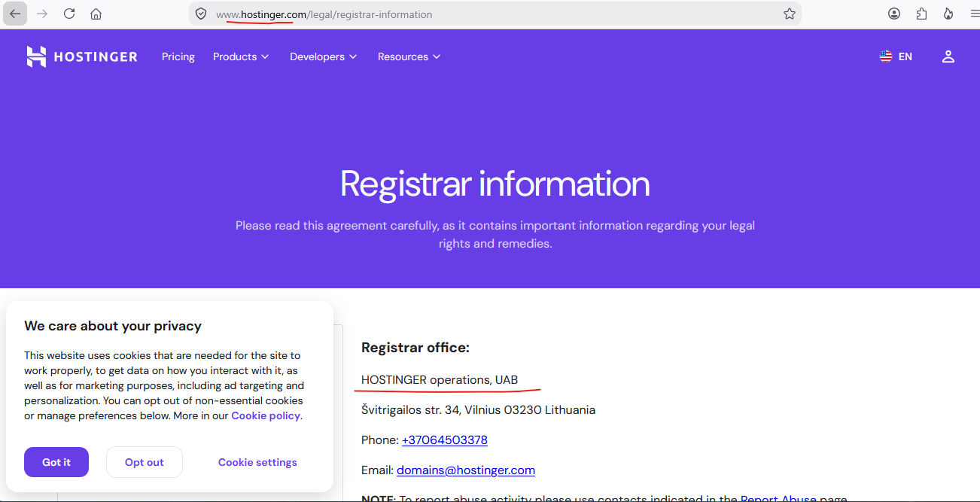Open the Cookie policy link
The width and height of the screenshot is (980, 502).
266,415
